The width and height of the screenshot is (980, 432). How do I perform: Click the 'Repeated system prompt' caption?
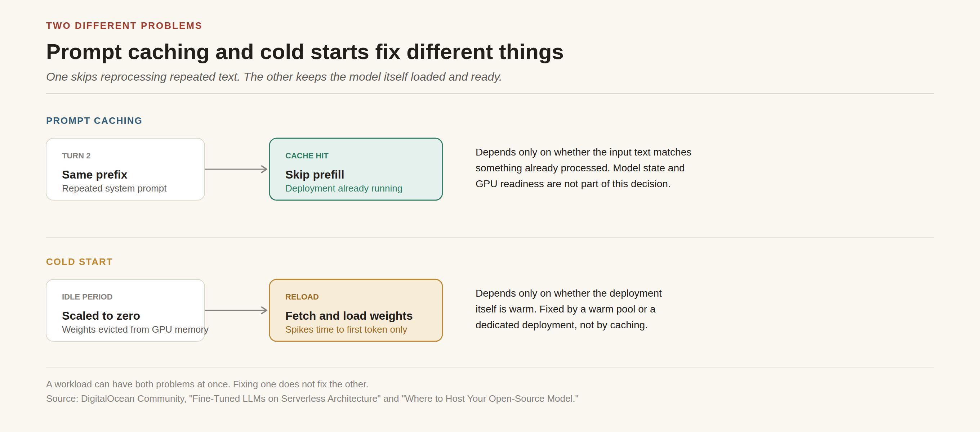pyautogui.click(x=114, y=188)
